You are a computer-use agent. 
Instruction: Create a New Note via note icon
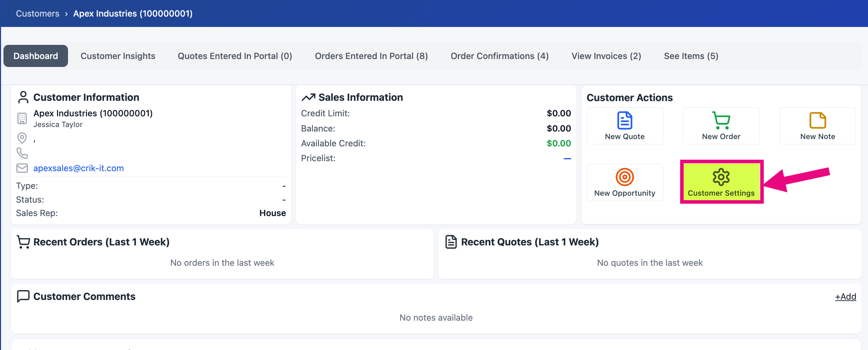[x=818, y=120]
